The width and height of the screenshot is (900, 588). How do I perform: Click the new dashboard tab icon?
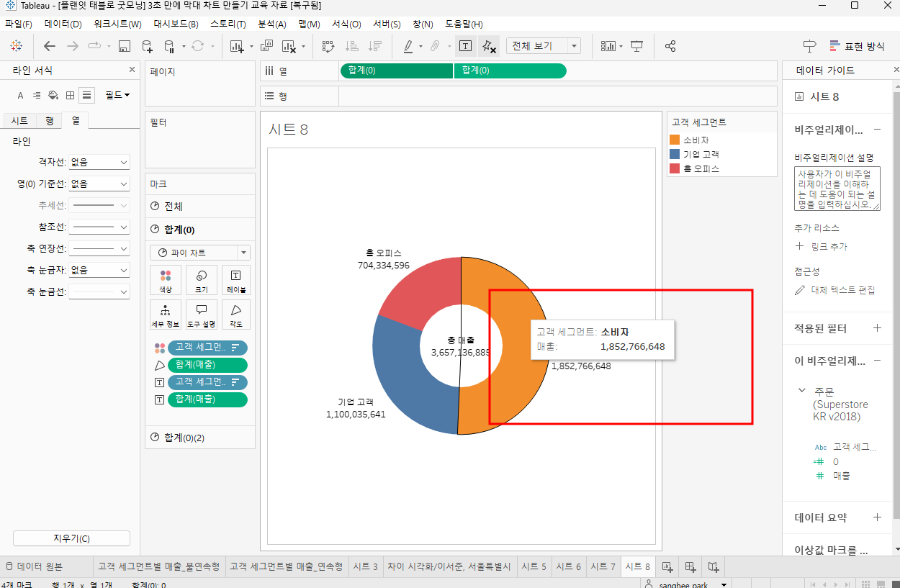(x=690, y=566)
